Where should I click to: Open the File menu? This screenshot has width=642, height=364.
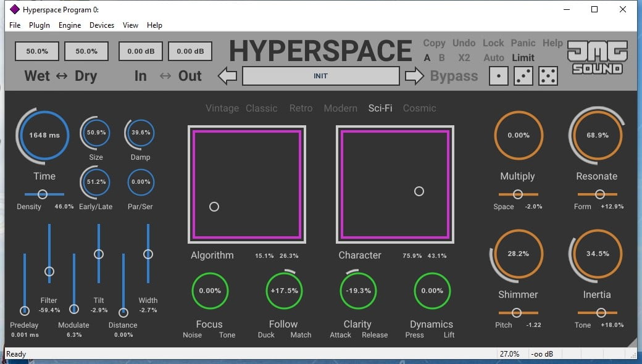[15, 25]
